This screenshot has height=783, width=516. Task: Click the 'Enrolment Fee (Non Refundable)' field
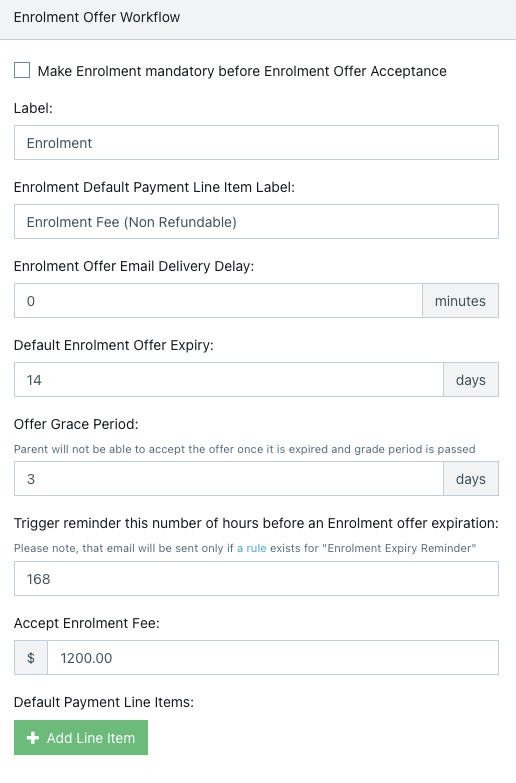tap(256, 222)
